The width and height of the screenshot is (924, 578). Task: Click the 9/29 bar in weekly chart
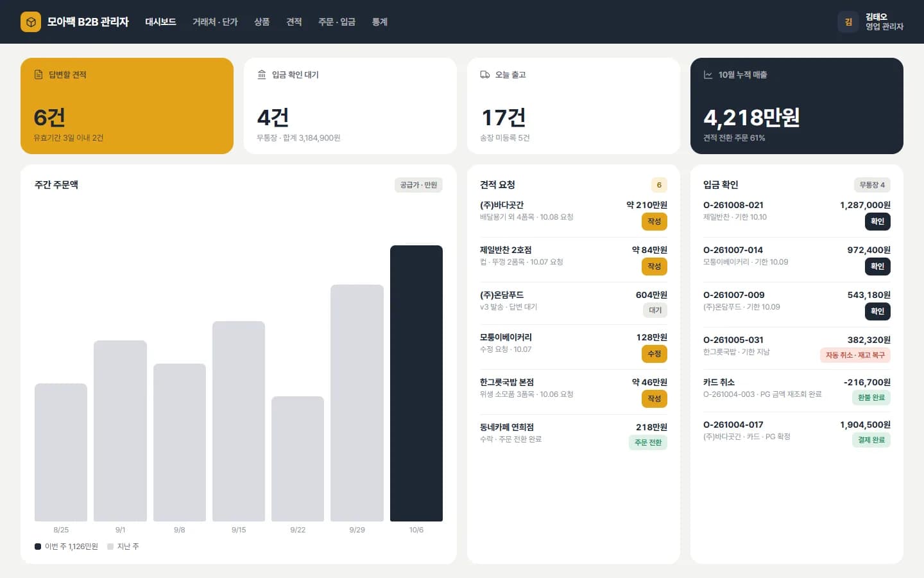357,403
